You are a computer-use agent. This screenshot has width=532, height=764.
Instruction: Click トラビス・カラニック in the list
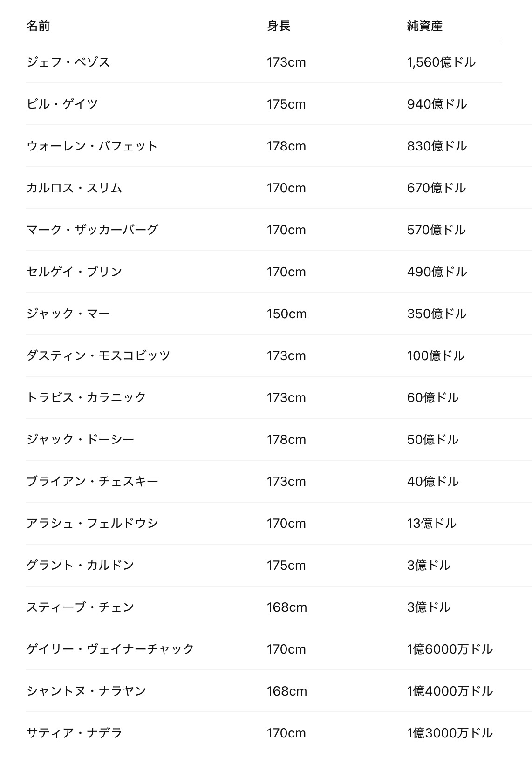coord(86,397)
